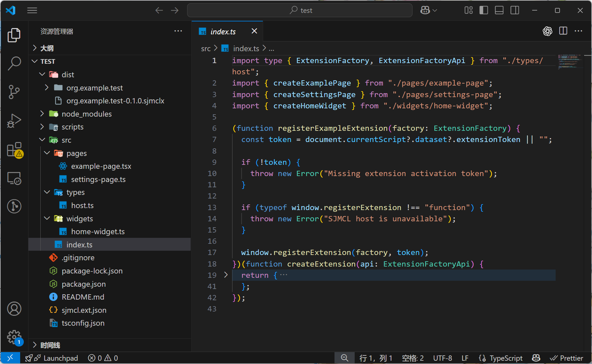
Task: Open the Run and Debug view
Action: (14, 121)
